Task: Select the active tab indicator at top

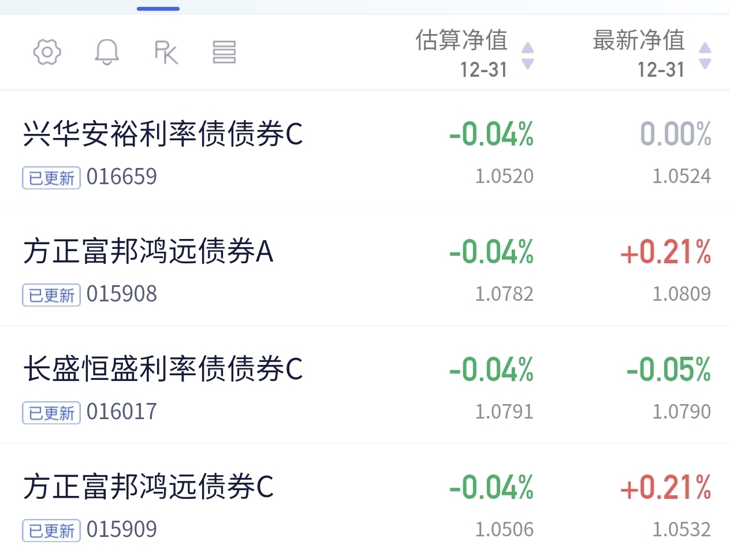Action: [158, 9]
